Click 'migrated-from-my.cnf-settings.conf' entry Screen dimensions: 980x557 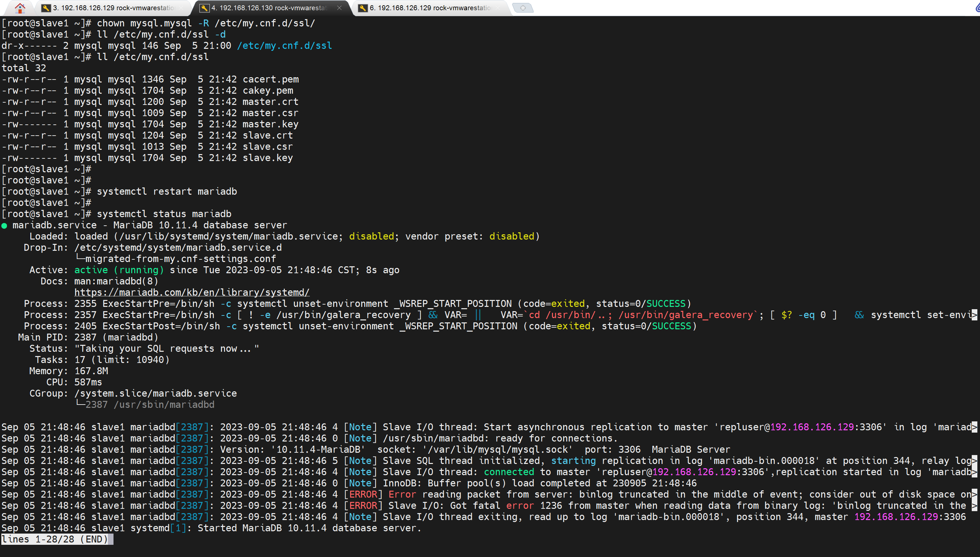[180, 259]
